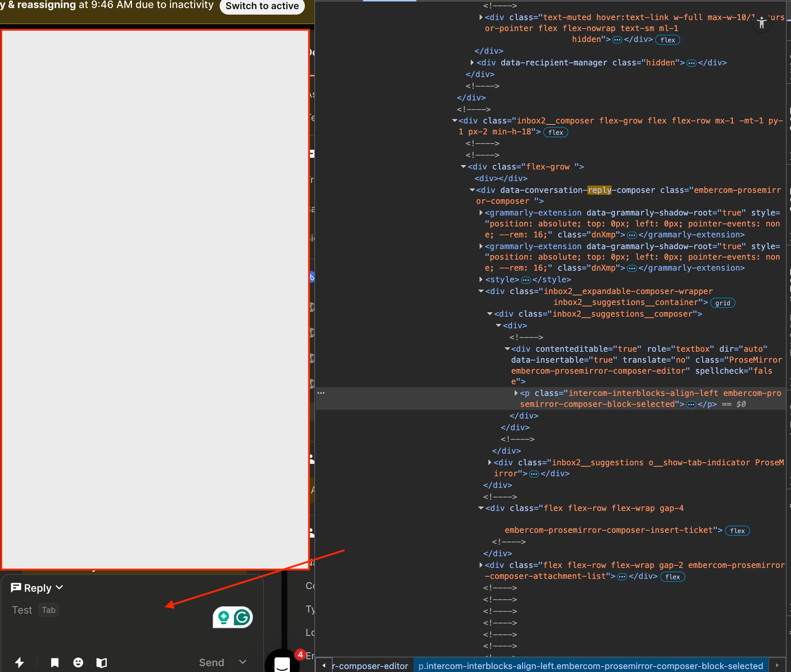Click the accessibility person icon in DevTools

pos(762,23)
